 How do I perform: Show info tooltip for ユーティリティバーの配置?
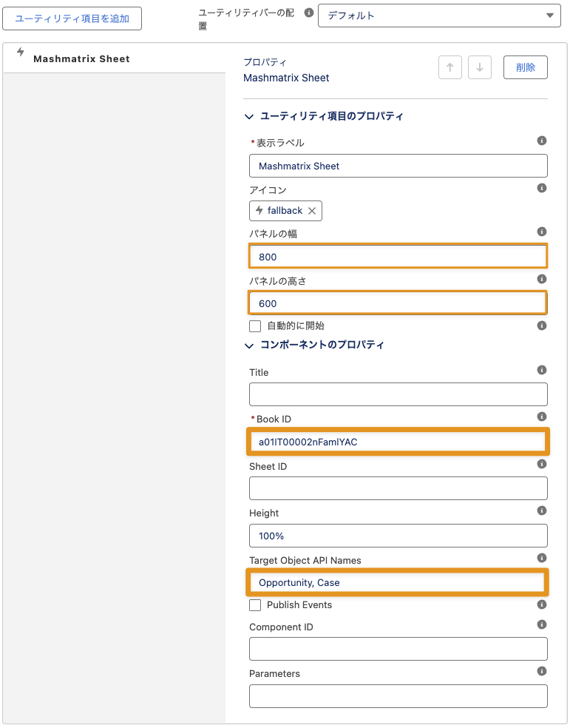pyautogui.click(x=308, y=13)
